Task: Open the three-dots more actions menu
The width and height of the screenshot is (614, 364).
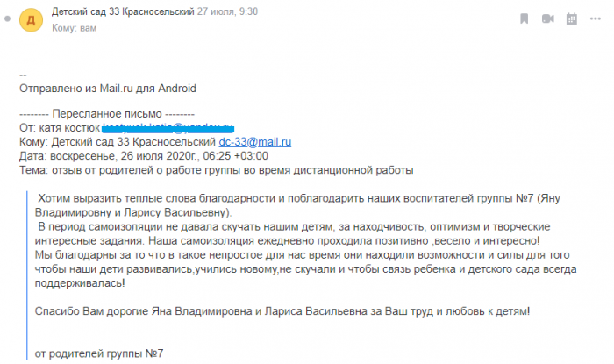Action: click(595, 18)
